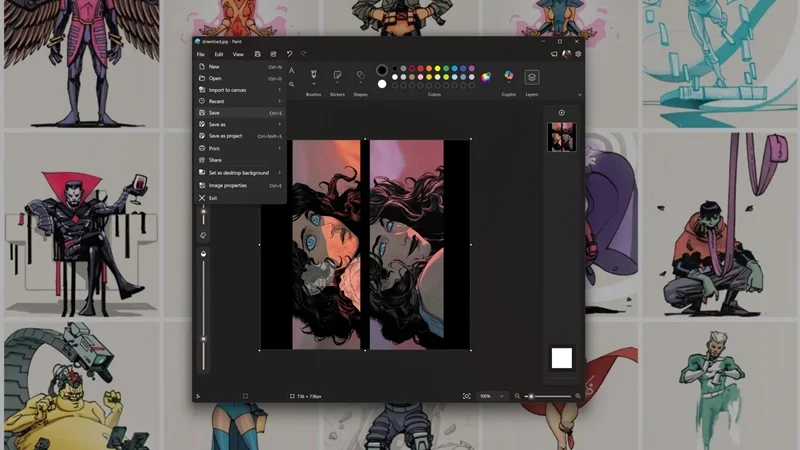Expand the Recent files submenu
This screenshot has height=450, width=800.
pos(240,101)
